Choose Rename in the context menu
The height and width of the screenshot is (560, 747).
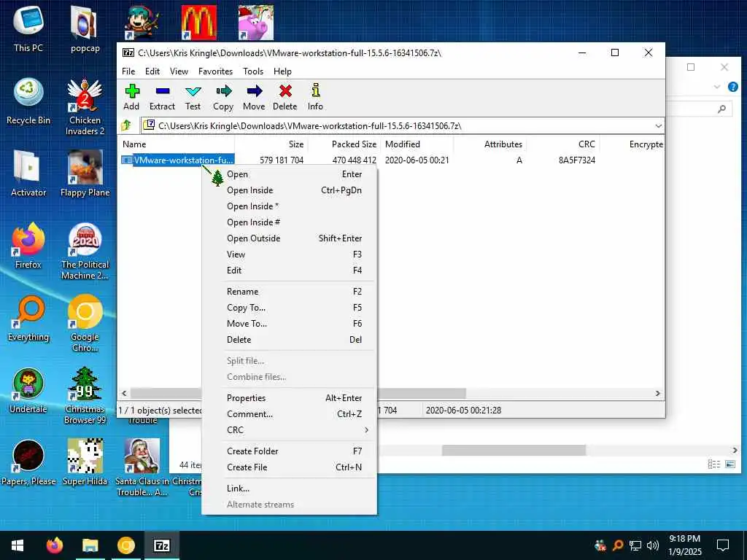[289, 292]
